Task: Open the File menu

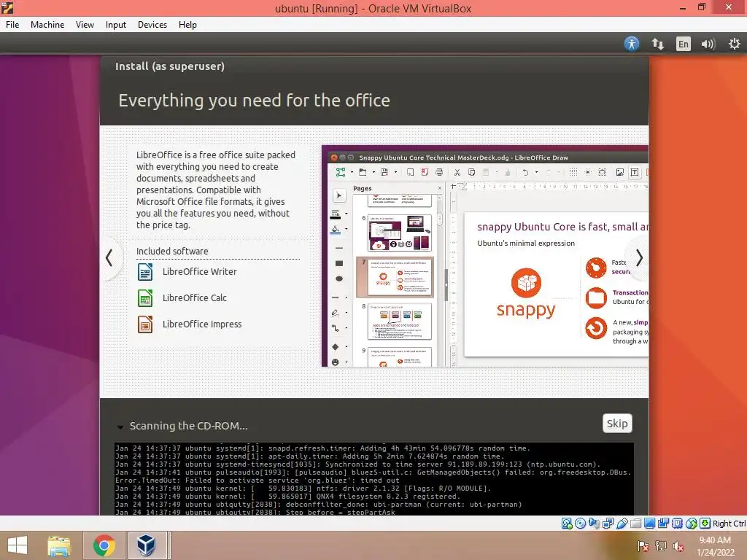Action: pyautogui.click(x=12, y=25)
